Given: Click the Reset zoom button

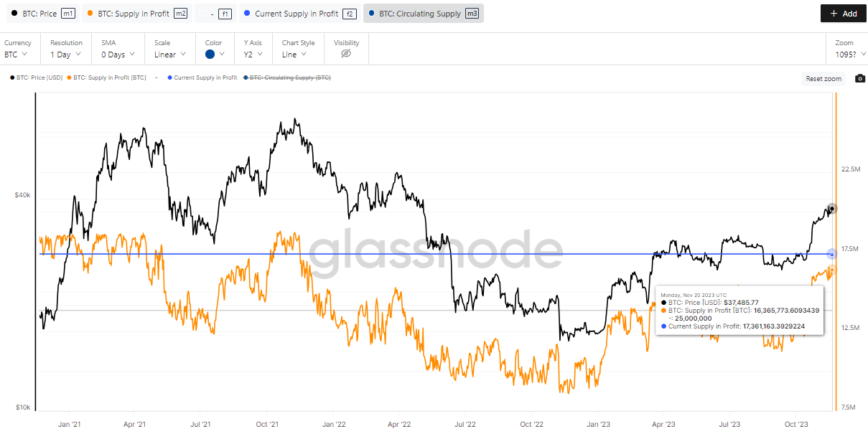Looking at the screenshot, I should coord(823,79).
